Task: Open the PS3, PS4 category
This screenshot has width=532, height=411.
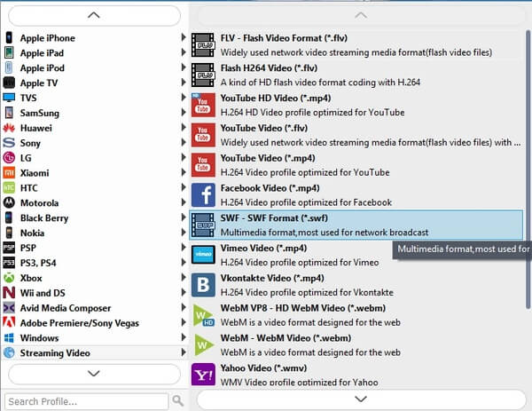Action: coord(95,263)
